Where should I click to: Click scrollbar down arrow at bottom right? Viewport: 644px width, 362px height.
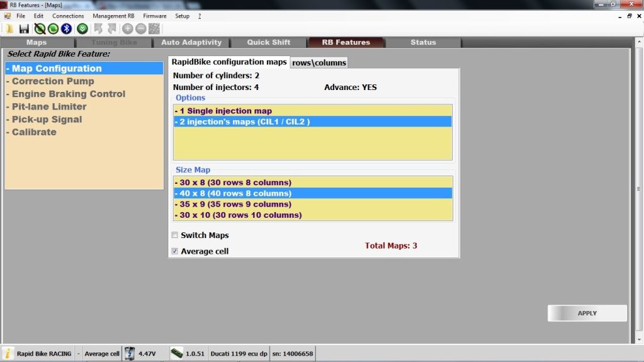(639, 339)
